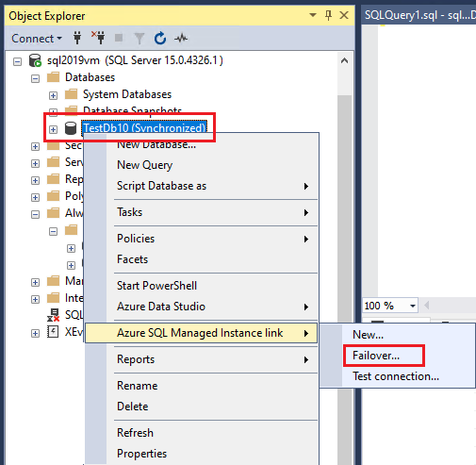This screenshot has height=465, width=476.
Task: Open Azure SQL Managed Instance link submenu
Action: tap(201, 333)
